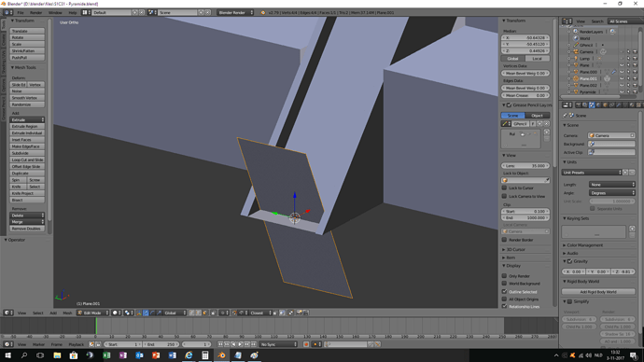Click the Subdivide button

tap(27, 153)
